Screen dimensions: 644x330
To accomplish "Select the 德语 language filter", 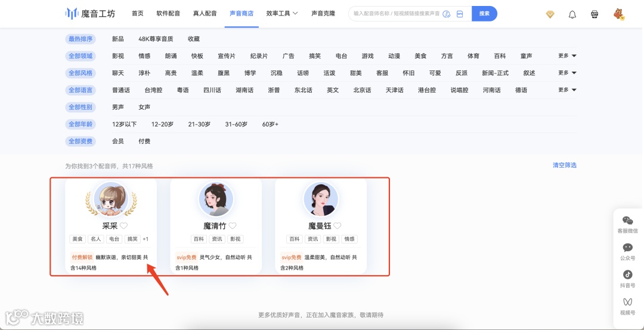I will click(x=521, y=90).
